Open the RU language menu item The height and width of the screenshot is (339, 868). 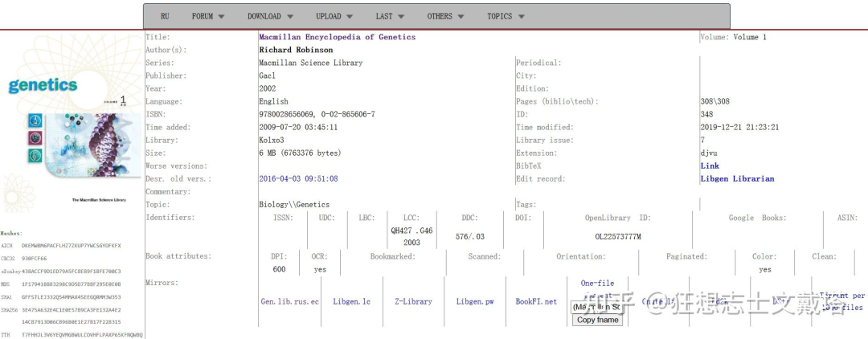165,17
